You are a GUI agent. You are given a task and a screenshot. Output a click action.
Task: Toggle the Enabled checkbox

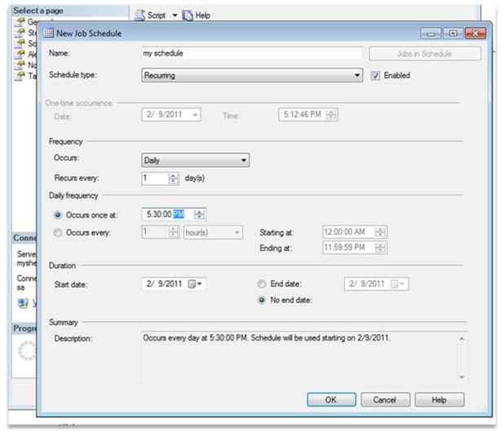375,76
